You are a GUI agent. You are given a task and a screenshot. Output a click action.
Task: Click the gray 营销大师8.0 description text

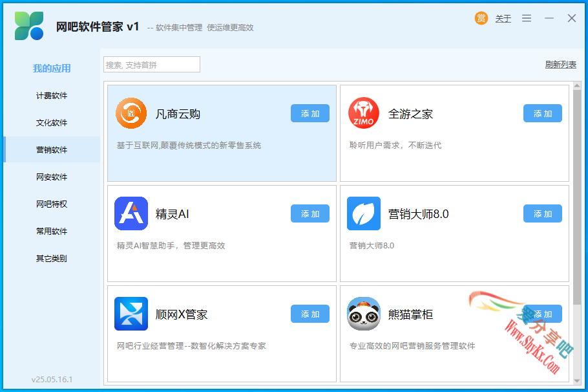coord(372,246)
